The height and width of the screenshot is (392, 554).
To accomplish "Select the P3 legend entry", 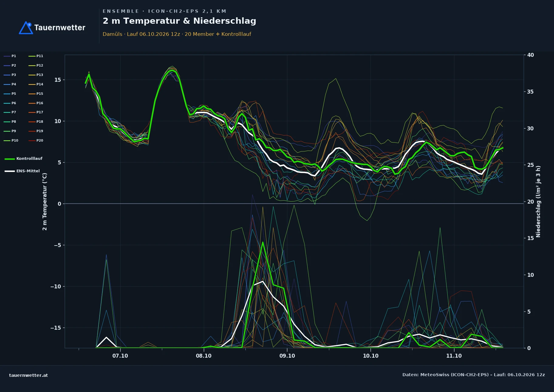I will pos(10,75).
